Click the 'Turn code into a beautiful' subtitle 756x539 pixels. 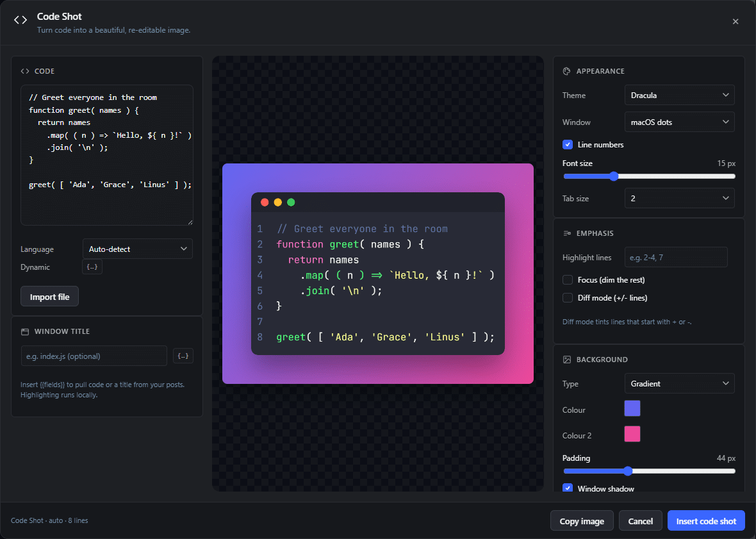[114, 30]
